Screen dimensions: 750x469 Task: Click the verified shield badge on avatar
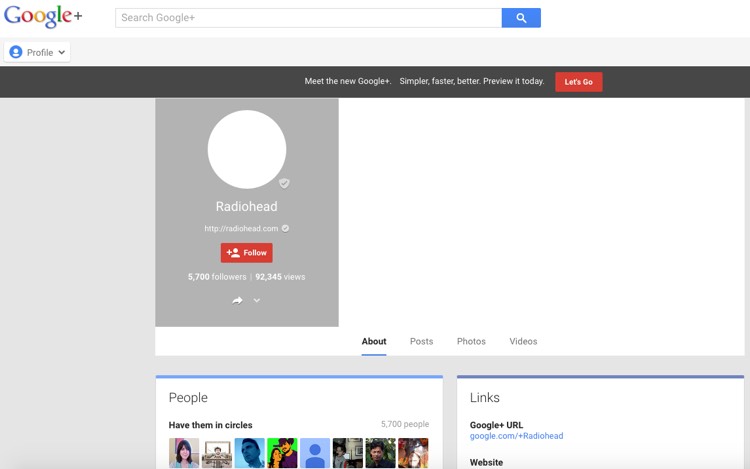point(284,183)
